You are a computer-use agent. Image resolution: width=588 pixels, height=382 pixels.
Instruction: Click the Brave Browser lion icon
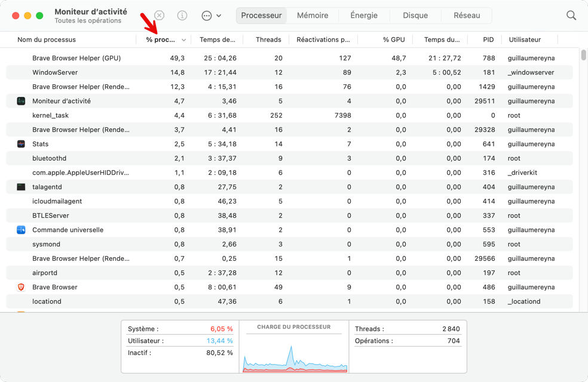21,287
